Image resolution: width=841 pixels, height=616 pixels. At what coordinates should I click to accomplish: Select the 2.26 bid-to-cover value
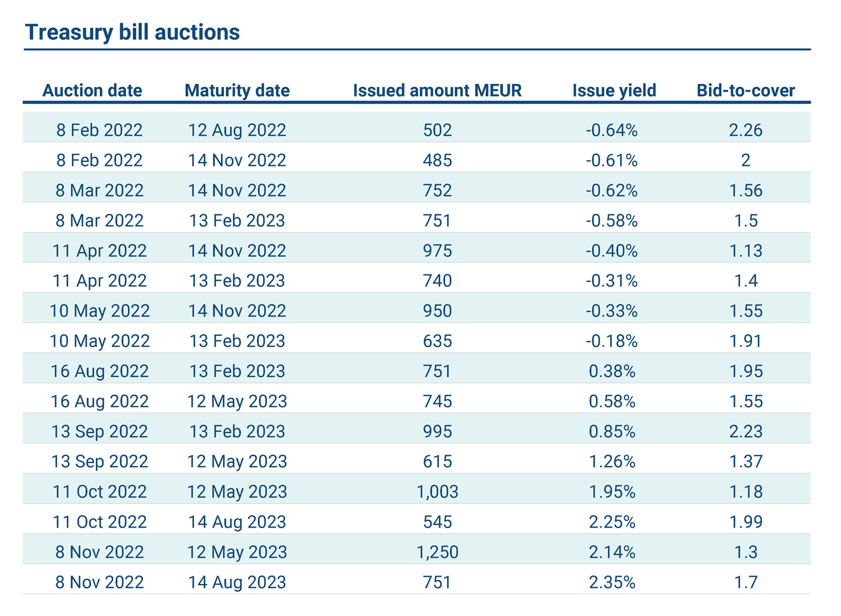point(746,130)
